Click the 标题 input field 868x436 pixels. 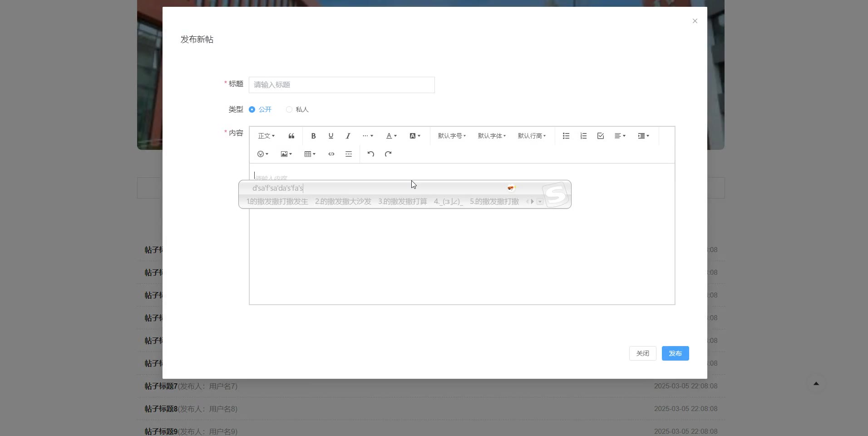point(342,85)
